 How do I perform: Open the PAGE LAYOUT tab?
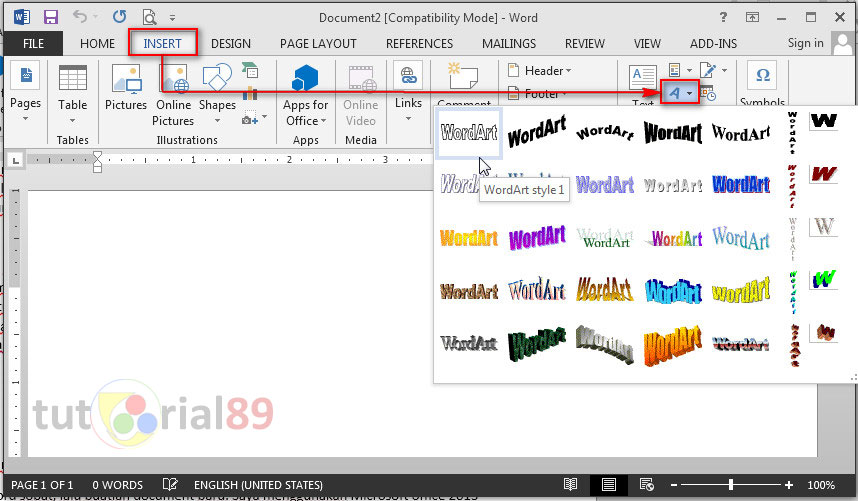318,43
